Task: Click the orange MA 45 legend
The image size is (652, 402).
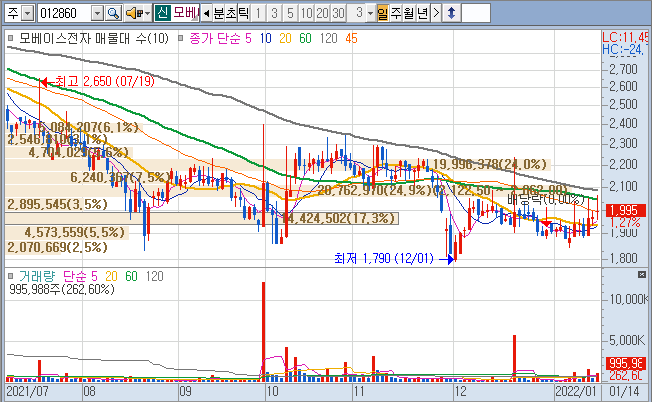Action: pos(351,38)
